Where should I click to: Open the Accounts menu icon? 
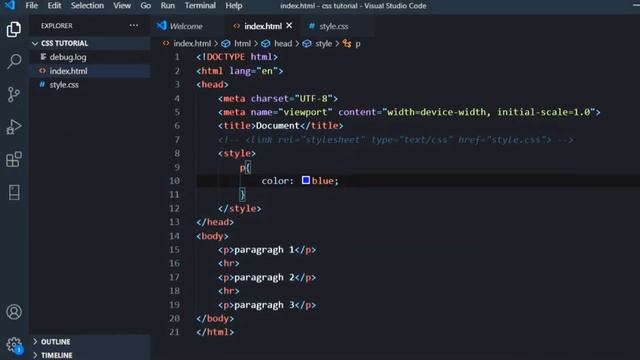point(14,312)
